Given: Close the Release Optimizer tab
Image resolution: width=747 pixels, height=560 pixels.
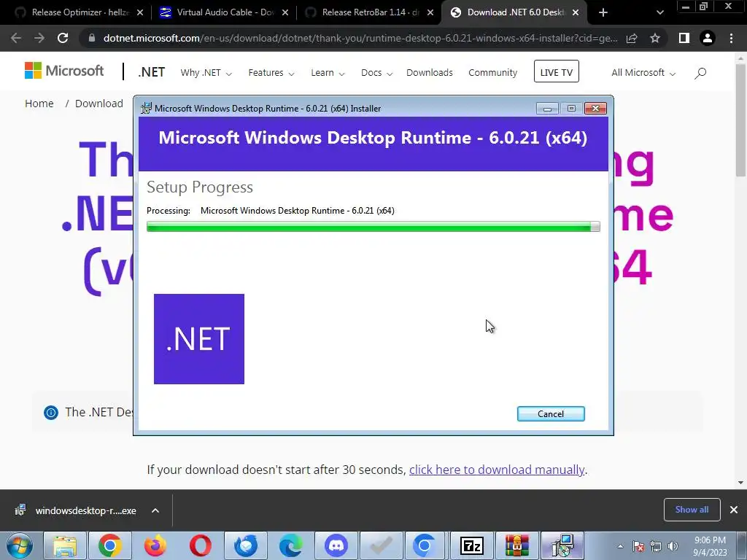Looking at the screenshot, I should [140, 12].
